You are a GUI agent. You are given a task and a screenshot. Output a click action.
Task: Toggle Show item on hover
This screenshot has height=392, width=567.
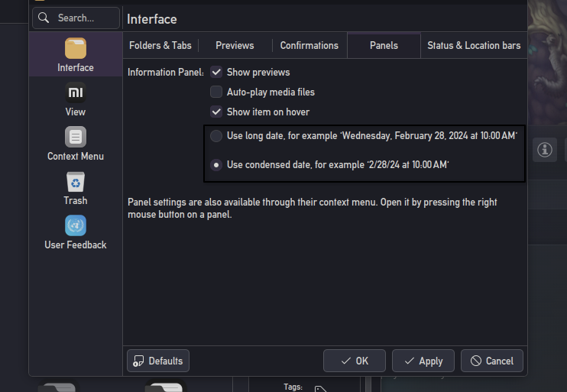coord(217,112)
